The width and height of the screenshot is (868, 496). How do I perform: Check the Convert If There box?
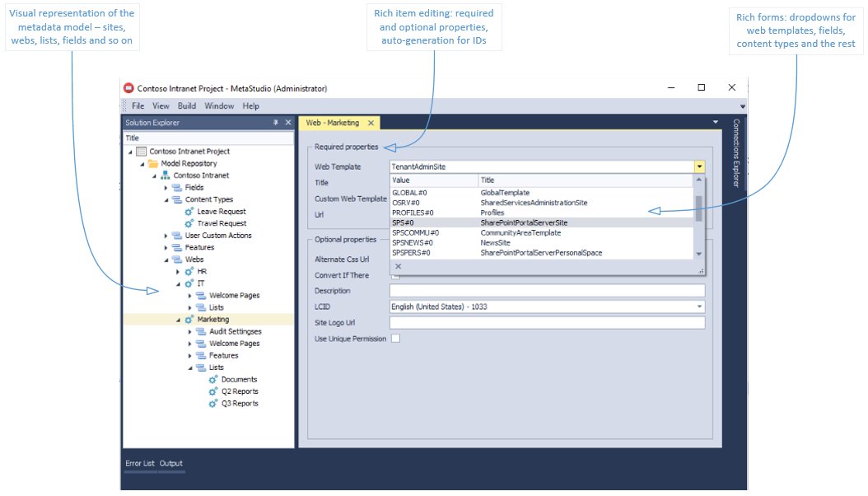coord(395,275)
